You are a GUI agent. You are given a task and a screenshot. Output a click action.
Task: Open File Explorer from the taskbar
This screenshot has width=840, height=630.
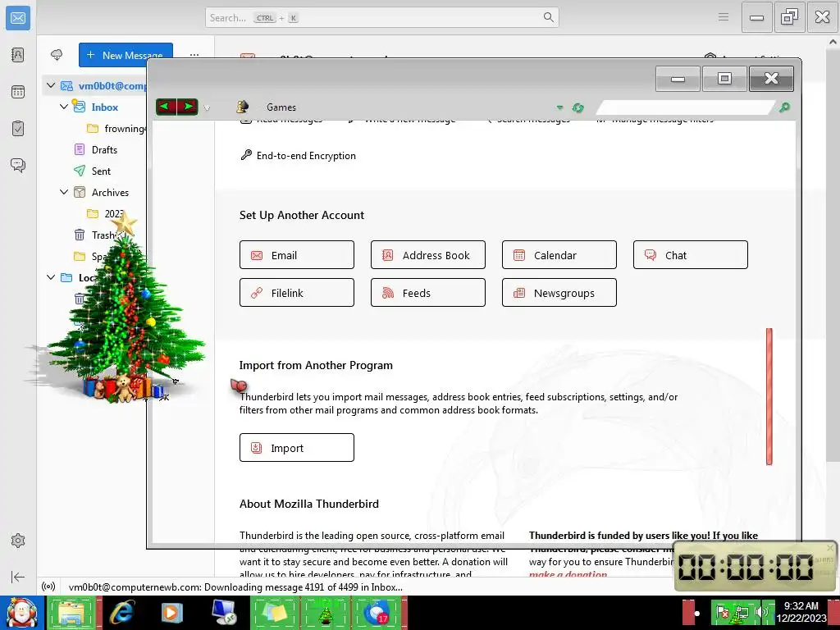pos(73,613)
